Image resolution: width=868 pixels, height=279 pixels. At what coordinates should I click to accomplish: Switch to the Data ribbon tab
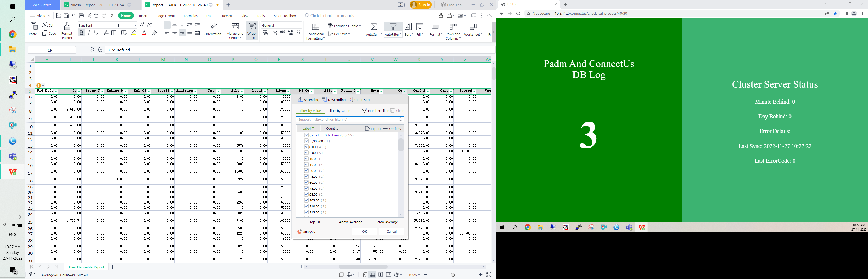coord(210,16)
